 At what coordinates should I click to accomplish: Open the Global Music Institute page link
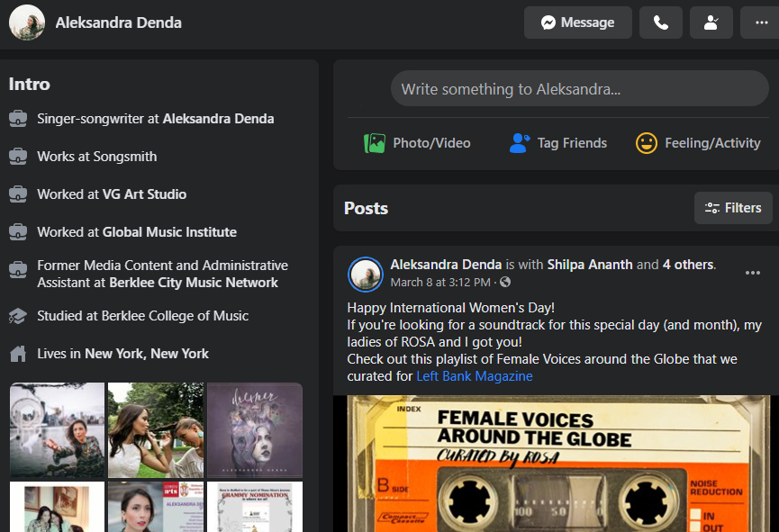coord(169,232)
